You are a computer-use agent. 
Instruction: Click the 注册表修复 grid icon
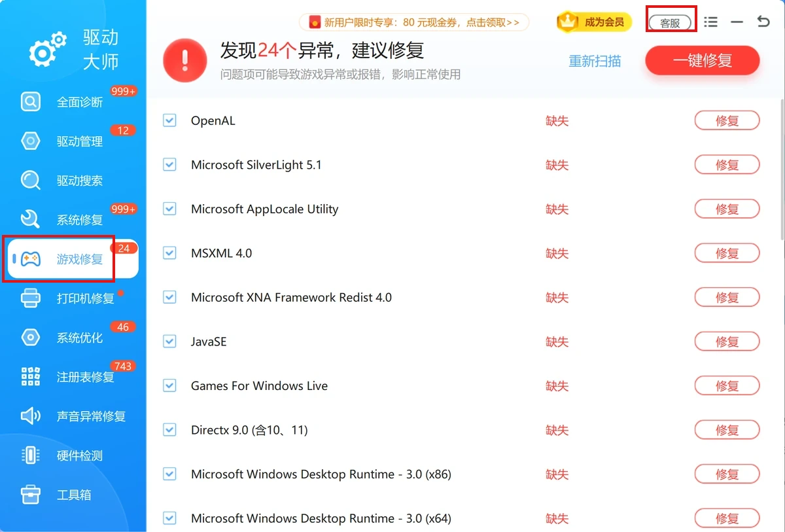[31, 377]
